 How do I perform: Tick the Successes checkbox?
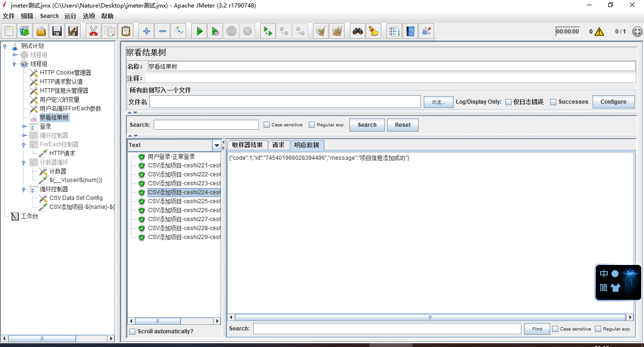click(x=553, y=102)
